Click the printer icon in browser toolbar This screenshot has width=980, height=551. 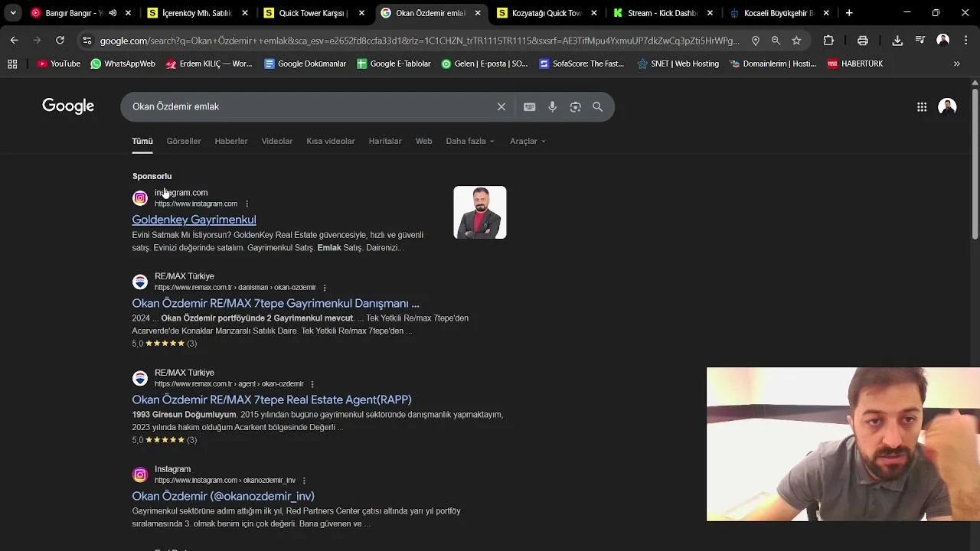point(863,41)
